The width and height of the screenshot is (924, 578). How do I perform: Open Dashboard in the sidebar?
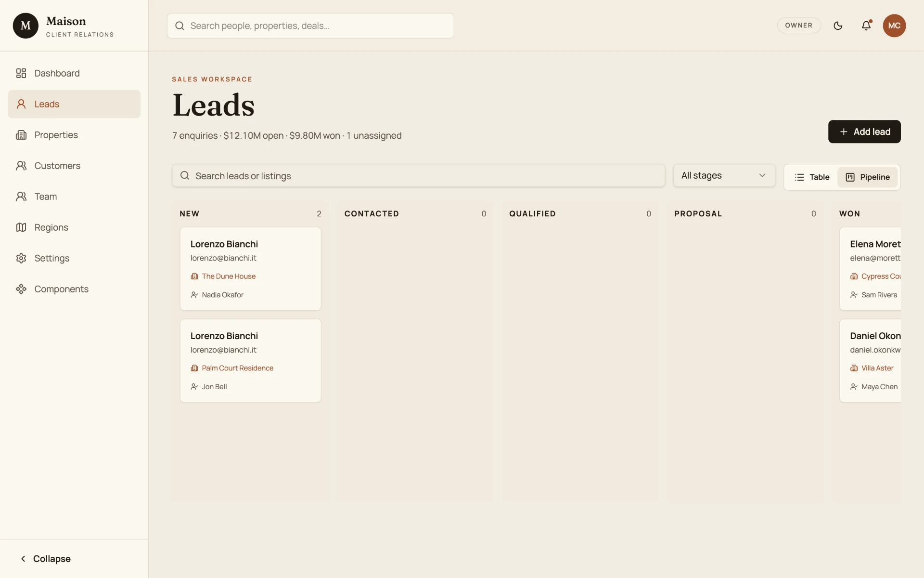click(x=74, y=73)
